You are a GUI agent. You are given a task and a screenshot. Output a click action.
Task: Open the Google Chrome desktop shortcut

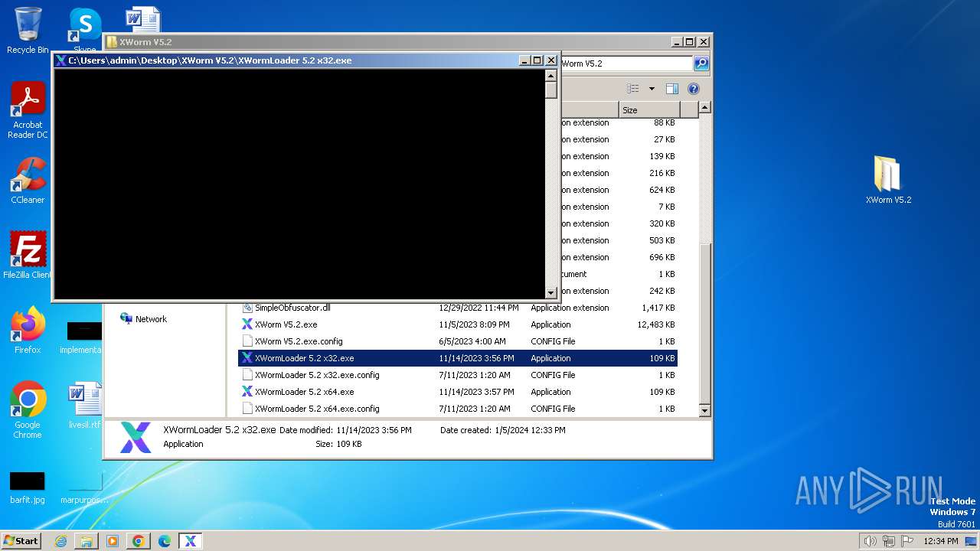pos(28,409)
